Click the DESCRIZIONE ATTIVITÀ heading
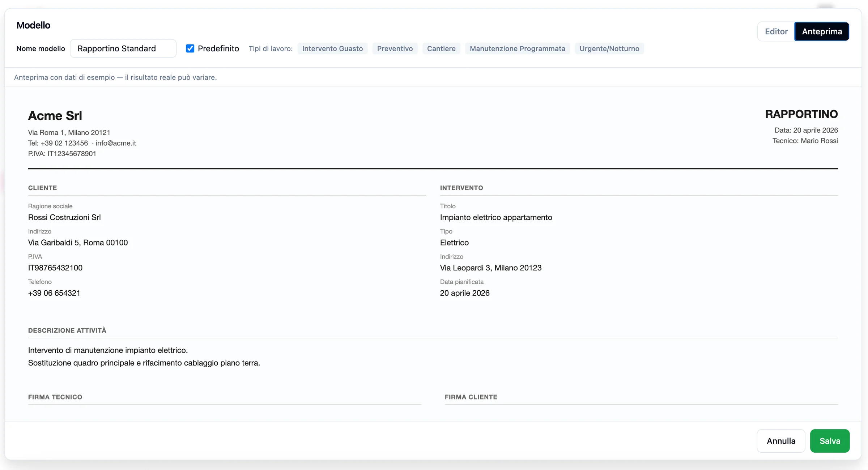This screenshot has width=868, height=470. click(x=67, y=330)
